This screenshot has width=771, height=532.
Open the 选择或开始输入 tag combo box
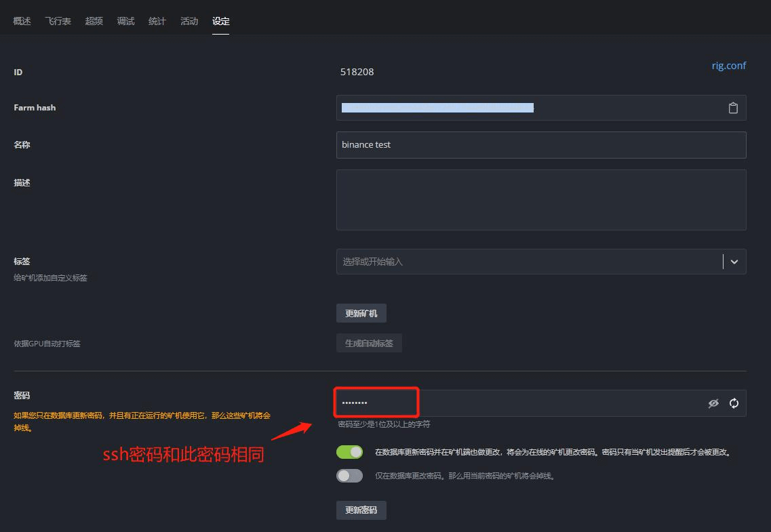pos(475,262)
